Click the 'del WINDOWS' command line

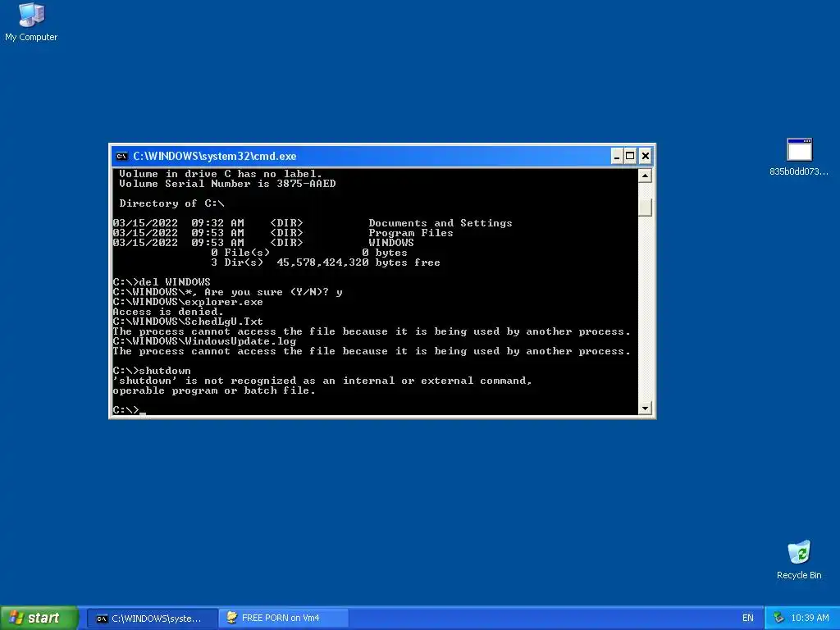(162, 282)
